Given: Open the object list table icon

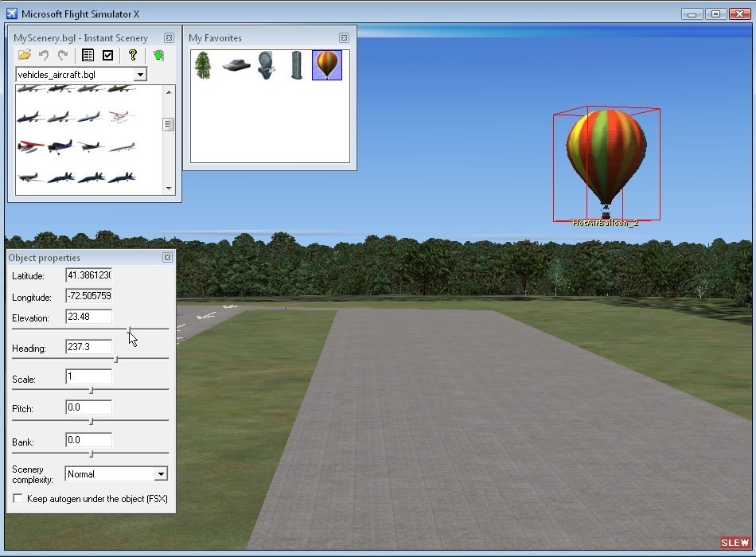Looking at the screenshot, I should click(x=88, y=55).
